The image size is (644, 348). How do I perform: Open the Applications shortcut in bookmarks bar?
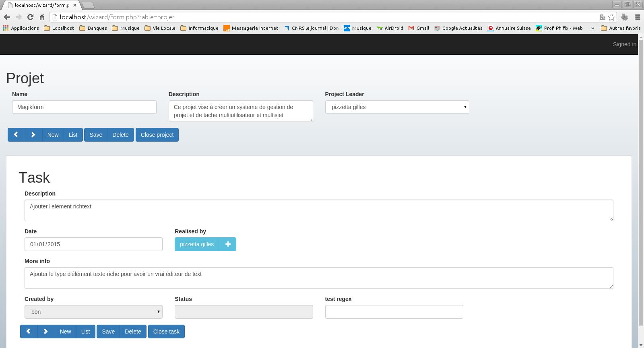(21, 28)
